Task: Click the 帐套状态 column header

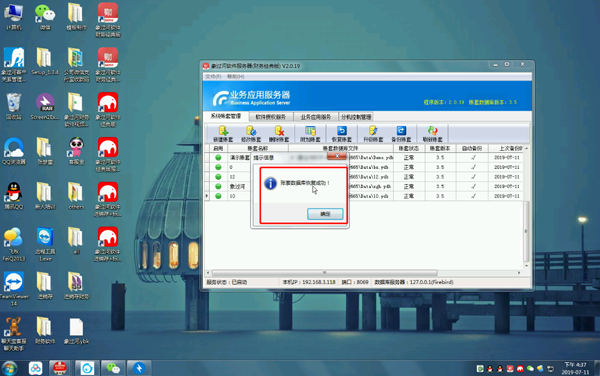Action: click(409, 148)
